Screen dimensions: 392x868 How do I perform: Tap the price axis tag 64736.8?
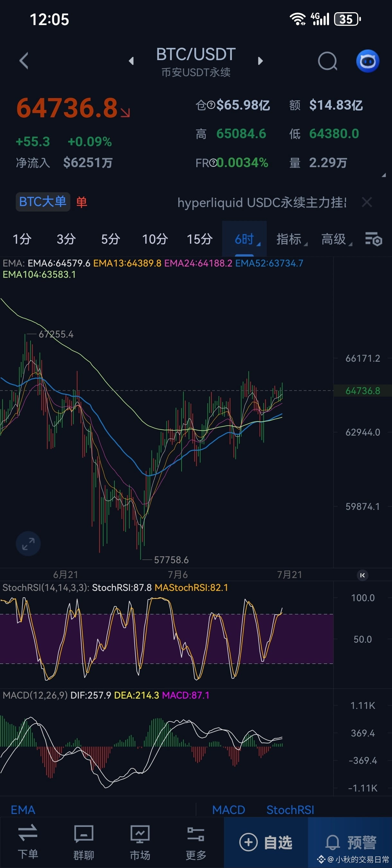[x=363, y=391]
